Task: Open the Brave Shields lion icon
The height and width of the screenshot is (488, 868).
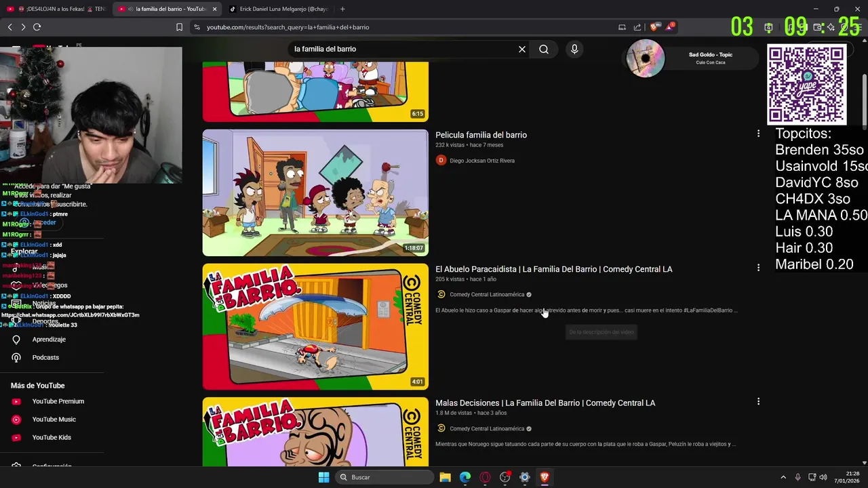Action: (654, 27)
